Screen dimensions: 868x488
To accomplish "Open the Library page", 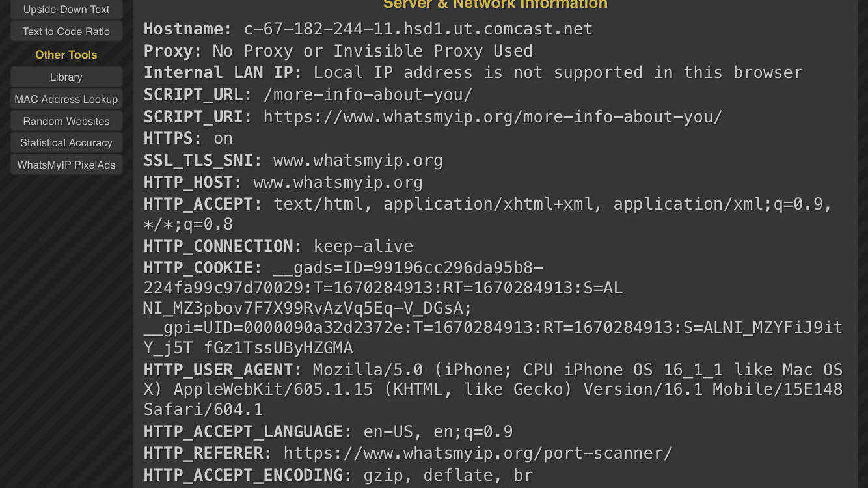I will 66,77.
